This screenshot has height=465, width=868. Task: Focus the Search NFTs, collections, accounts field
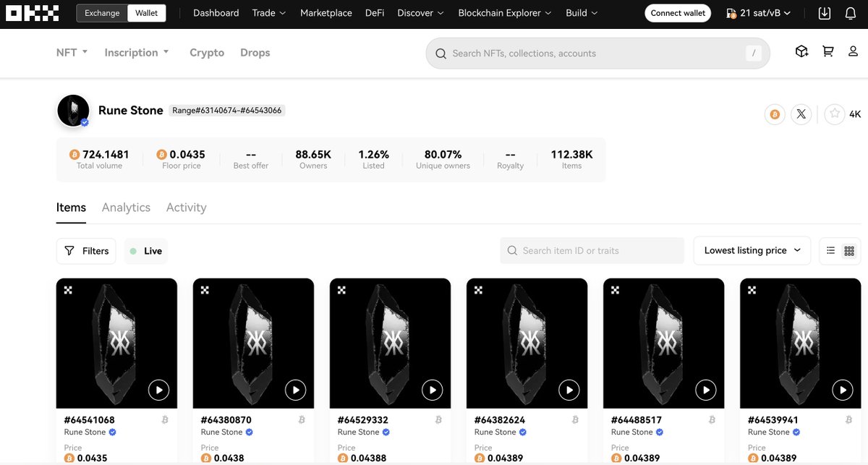point(598,54)
